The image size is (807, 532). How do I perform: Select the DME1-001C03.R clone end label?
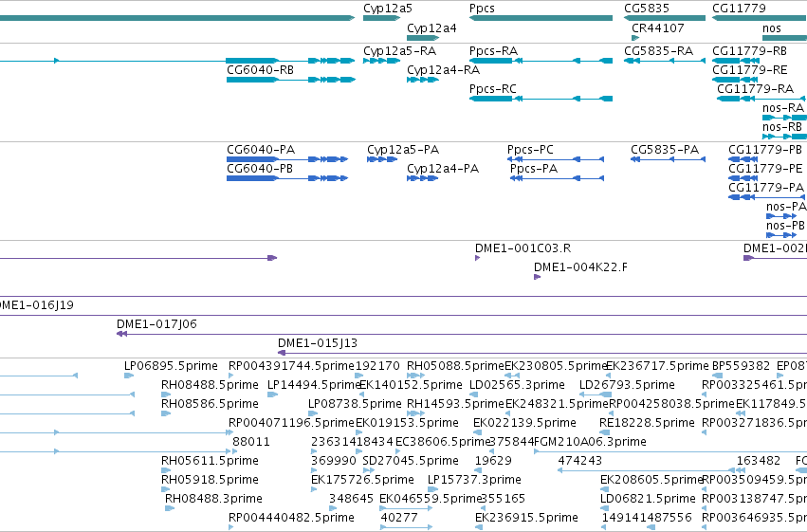[x=523, y=248]
